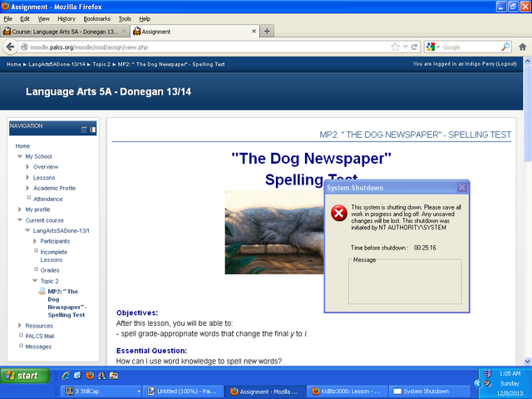Expand the Resources node arrow
This screenshot has width=532, height=399.
(x=20, y=325)
